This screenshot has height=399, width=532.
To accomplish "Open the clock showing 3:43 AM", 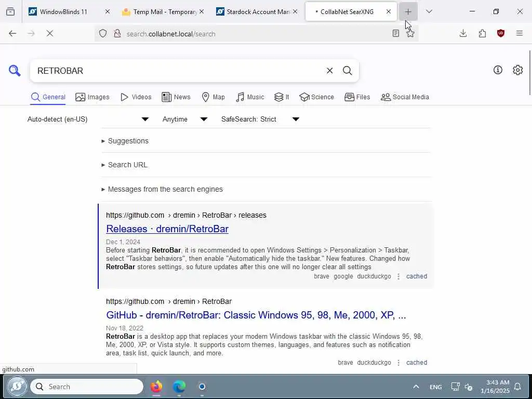I will click(x=495, y=387).
